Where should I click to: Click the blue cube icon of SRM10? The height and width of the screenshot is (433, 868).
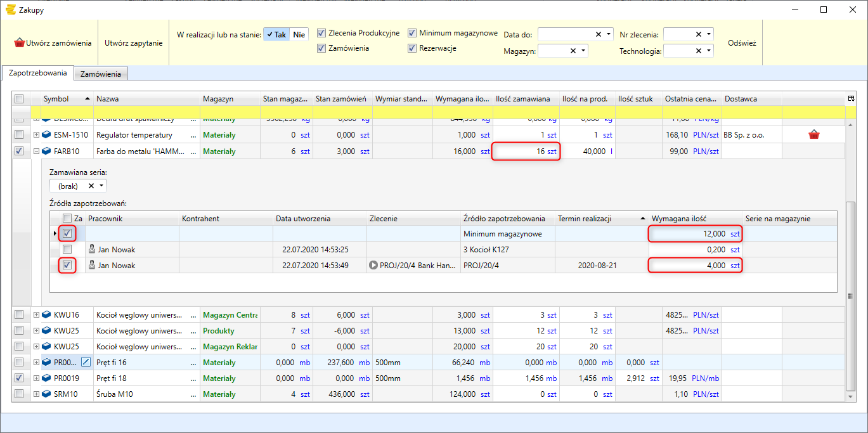coord(46,394)
